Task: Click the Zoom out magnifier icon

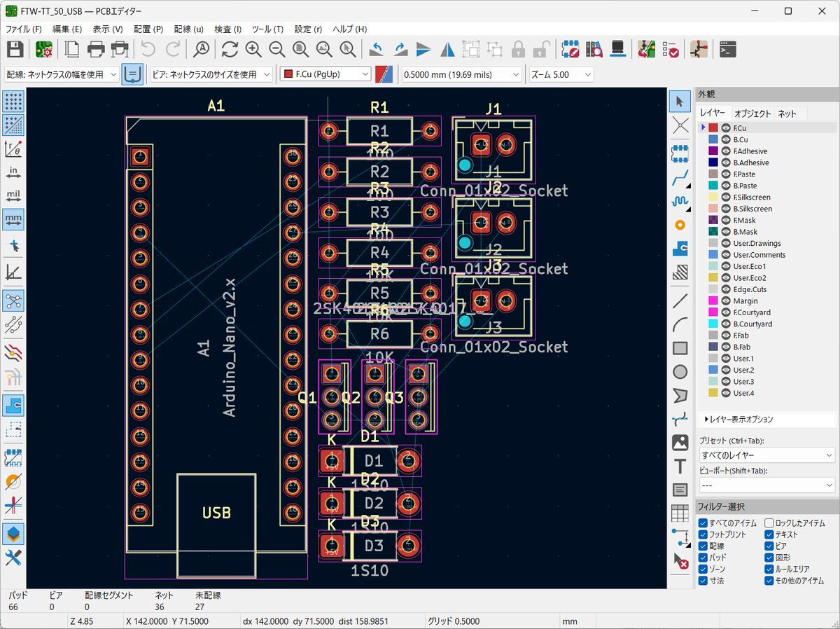Action: (x=277, y=49)
